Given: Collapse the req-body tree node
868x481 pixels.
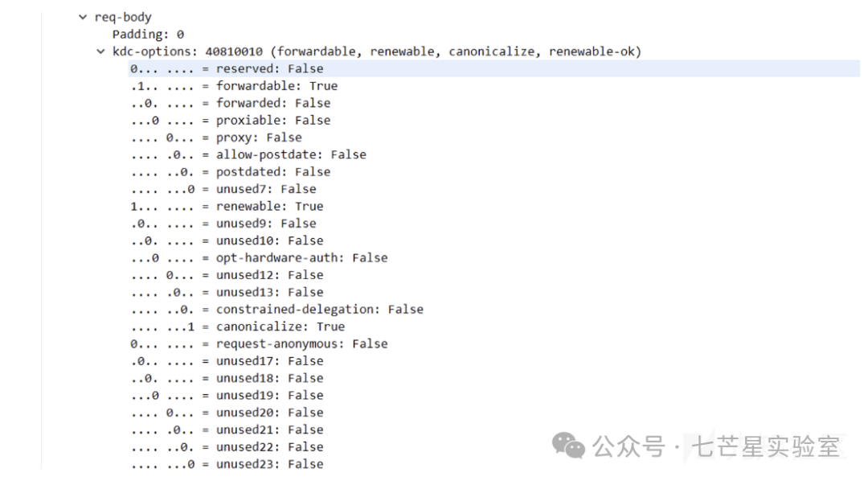Looking at the screenshot, I should pyautogui.click(x=83, y=17).
